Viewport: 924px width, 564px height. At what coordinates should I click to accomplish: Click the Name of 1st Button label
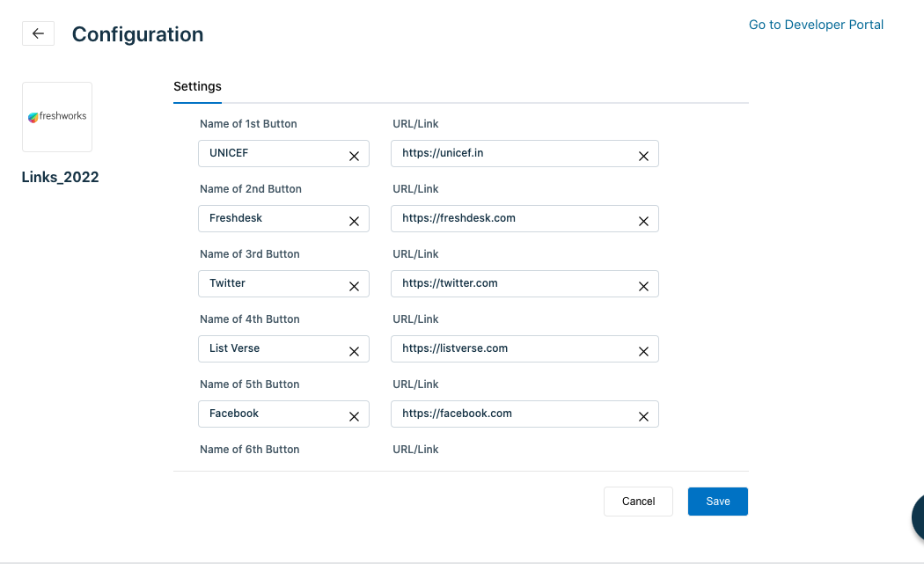[248, 124]
